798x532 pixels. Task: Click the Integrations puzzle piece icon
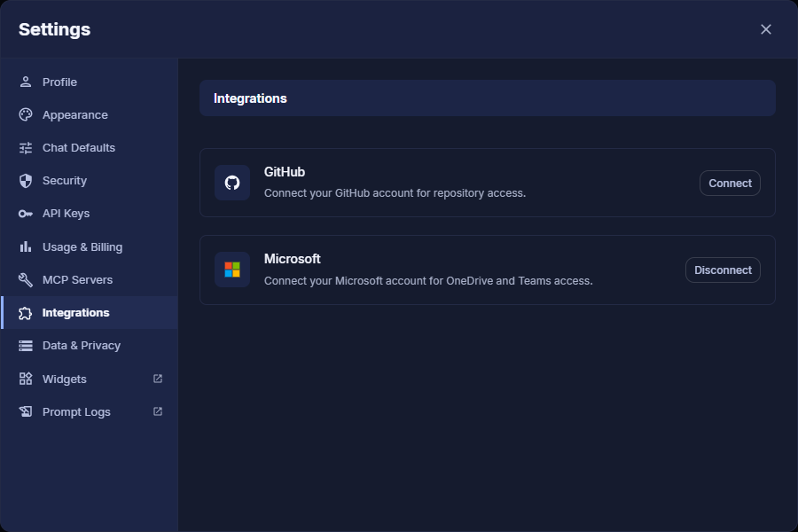pyautogui.click(x=26, y=313)
